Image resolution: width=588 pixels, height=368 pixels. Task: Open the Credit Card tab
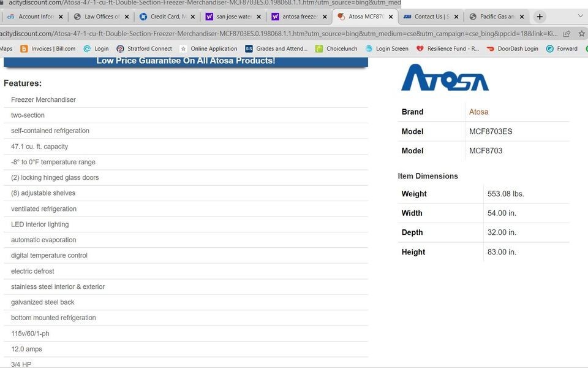pyautogui.click(x=168, y=17)
